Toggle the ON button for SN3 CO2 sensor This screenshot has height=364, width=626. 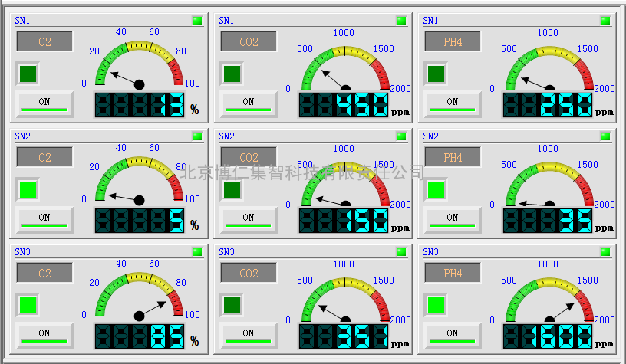coord(249,336)
